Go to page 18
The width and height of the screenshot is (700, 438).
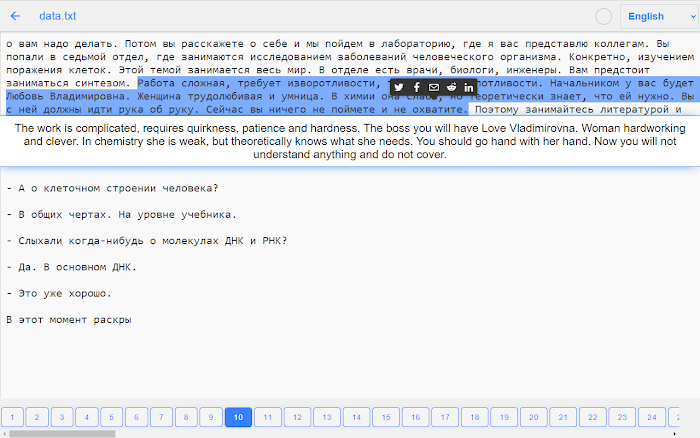(475, 417)
